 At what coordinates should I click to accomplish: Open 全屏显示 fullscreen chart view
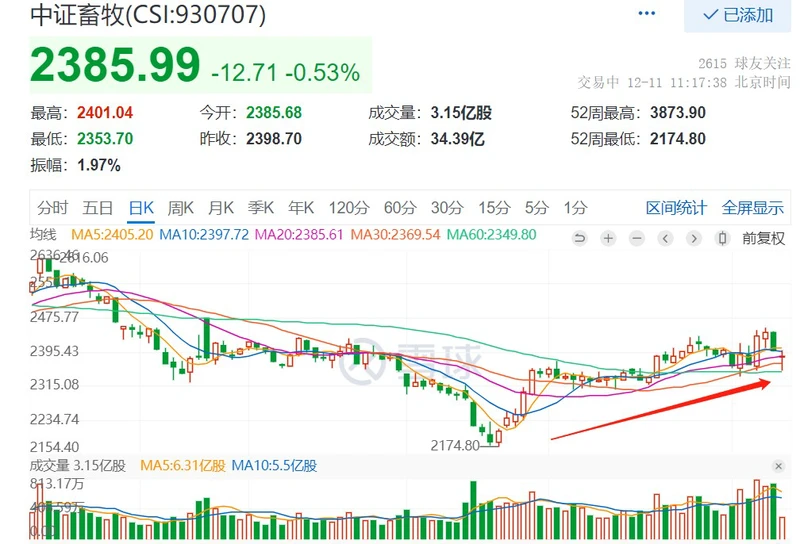pyautogui.click(x=753, y=208)
